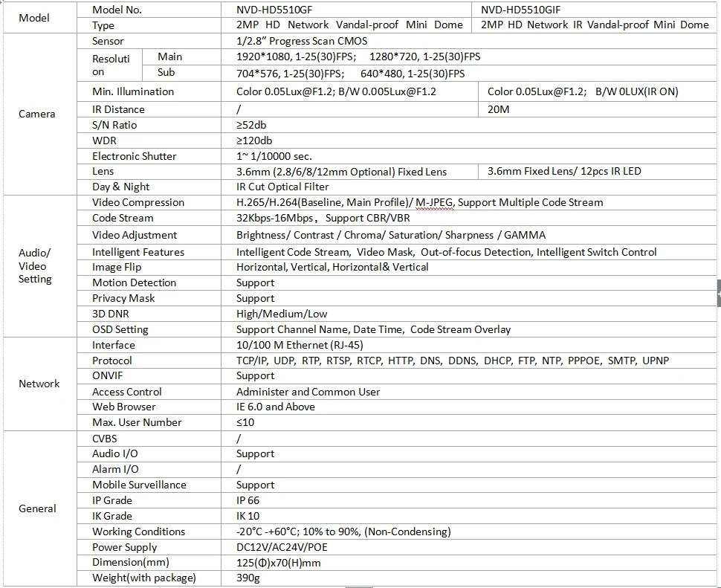721x588 pixels.
Task: Select the ≥52db S/N Ratio value
Action: tap(251, 125)
